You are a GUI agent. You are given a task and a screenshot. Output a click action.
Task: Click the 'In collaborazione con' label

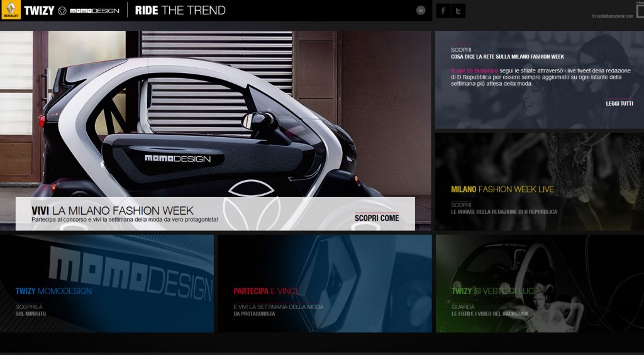pyautogui.click(x=613, y=16)
